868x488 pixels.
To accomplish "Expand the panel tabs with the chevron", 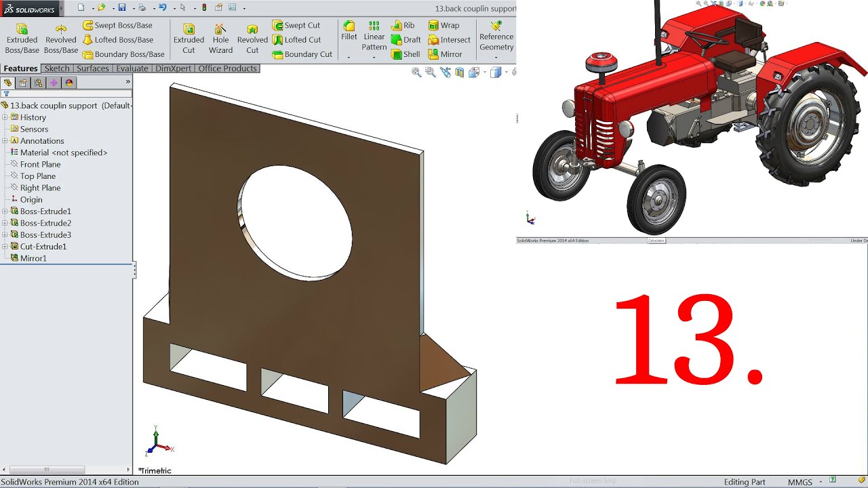I will [127, 82].
